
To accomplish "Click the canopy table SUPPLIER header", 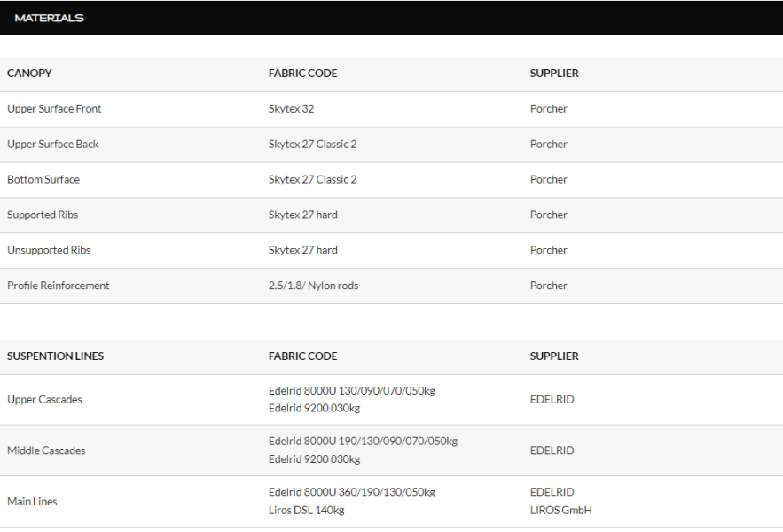I will click(554, 74).
